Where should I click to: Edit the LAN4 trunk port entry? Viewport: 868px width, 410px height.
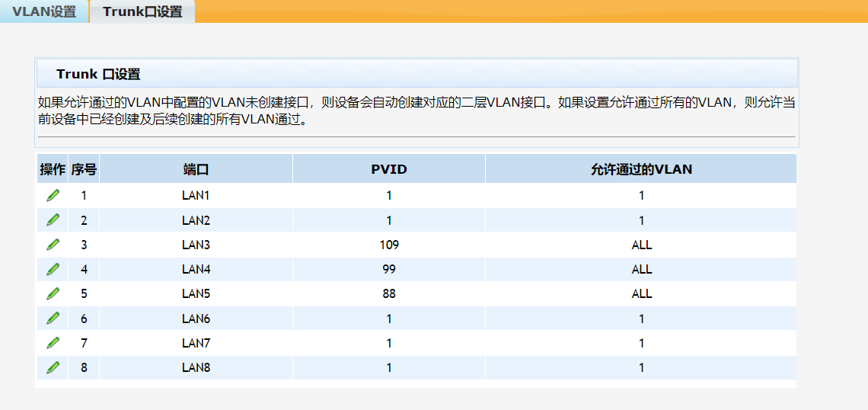tap(53, 269)
